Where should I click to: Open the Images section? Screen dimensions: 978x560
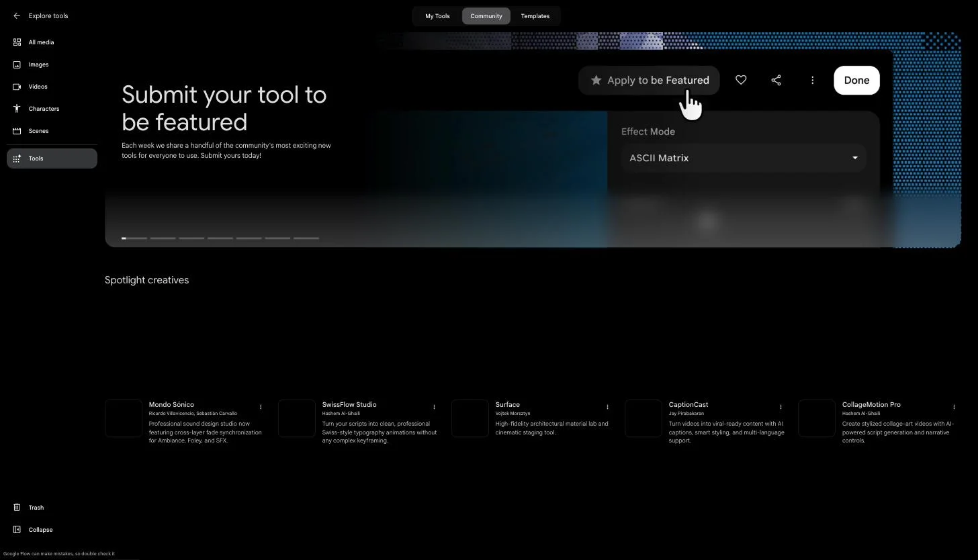point(52,64)
